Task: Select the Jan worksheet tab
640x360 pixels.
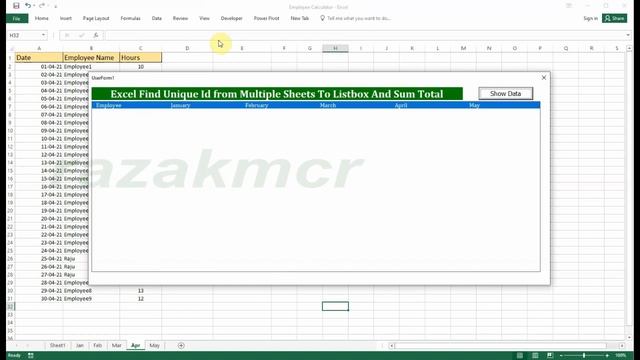Action: pos(80,345)
